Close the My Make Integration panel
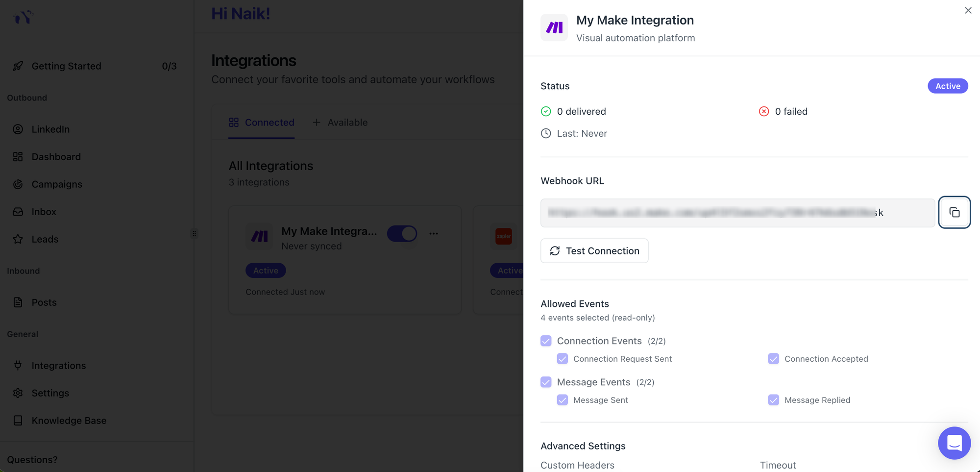 (968, 10)
